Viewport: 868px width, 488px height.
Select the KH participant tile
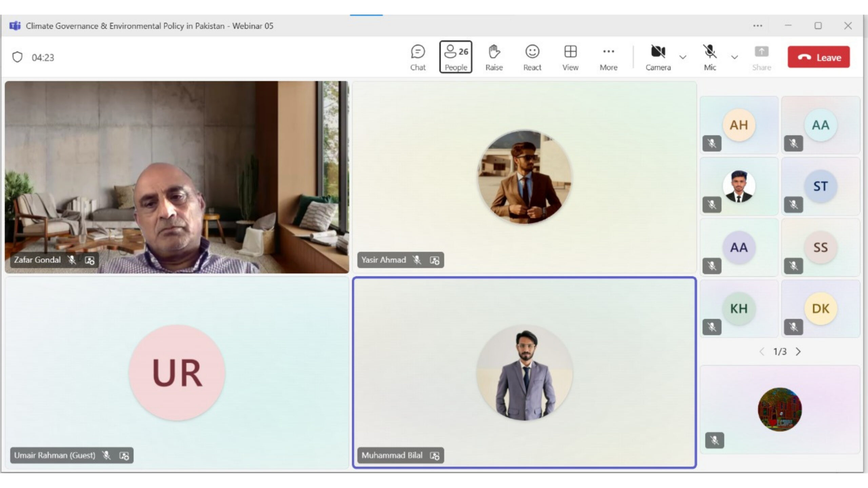739,308
